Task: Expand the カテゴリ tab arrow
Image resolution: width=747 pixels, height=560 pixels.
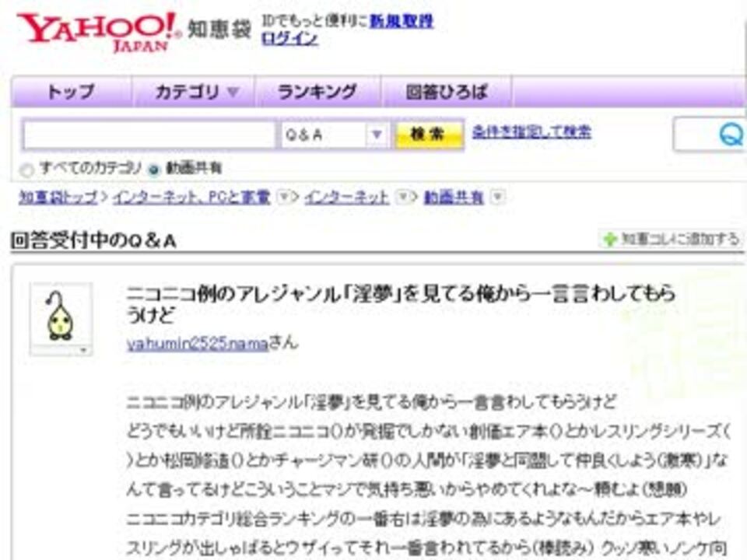Action: (233, 91)
